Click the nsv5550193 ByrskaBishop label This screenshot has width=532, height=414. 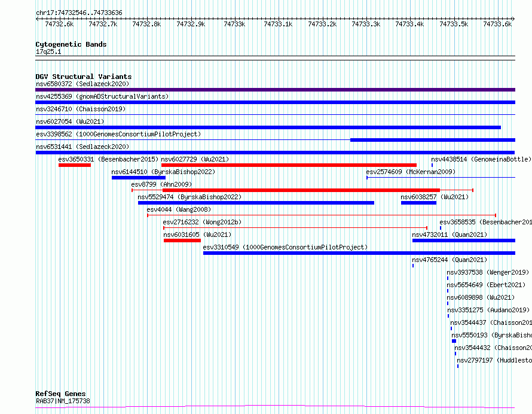point(491,335)
